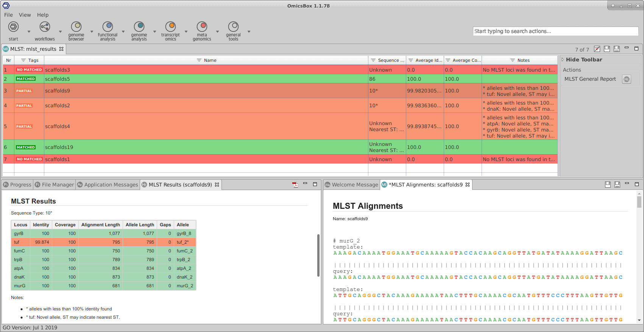
Task: Clear table filters icon next to 7 of 7
Action: (597, 49)
